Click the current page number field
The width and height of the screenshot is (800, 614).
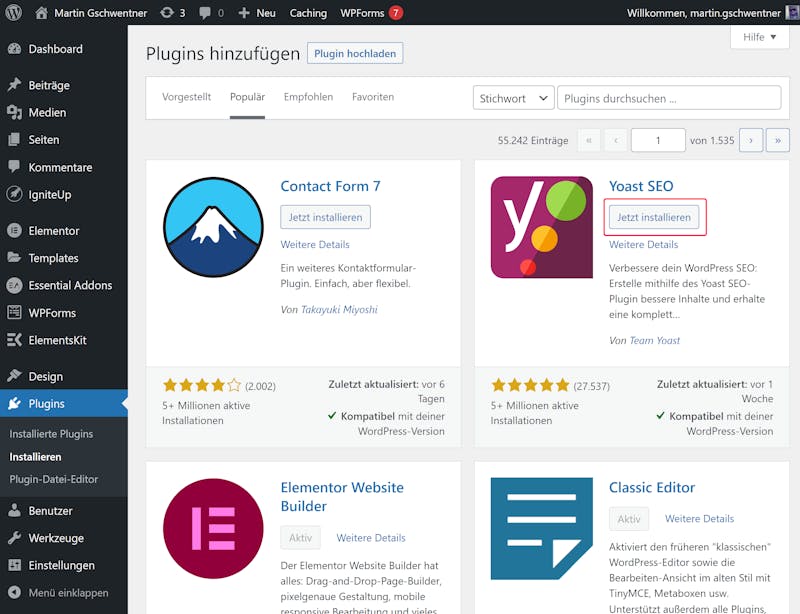(658, 140)
